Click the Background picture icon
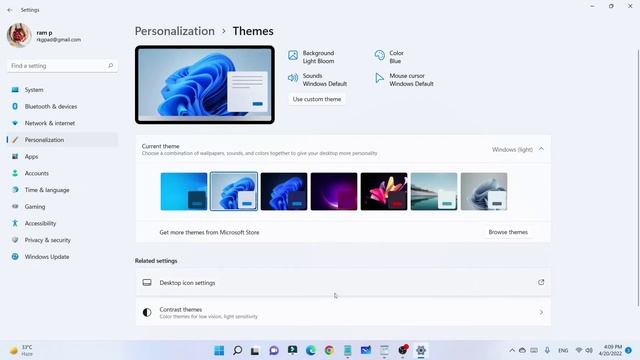This screenshot has width=640, height=360. point(293,55)
